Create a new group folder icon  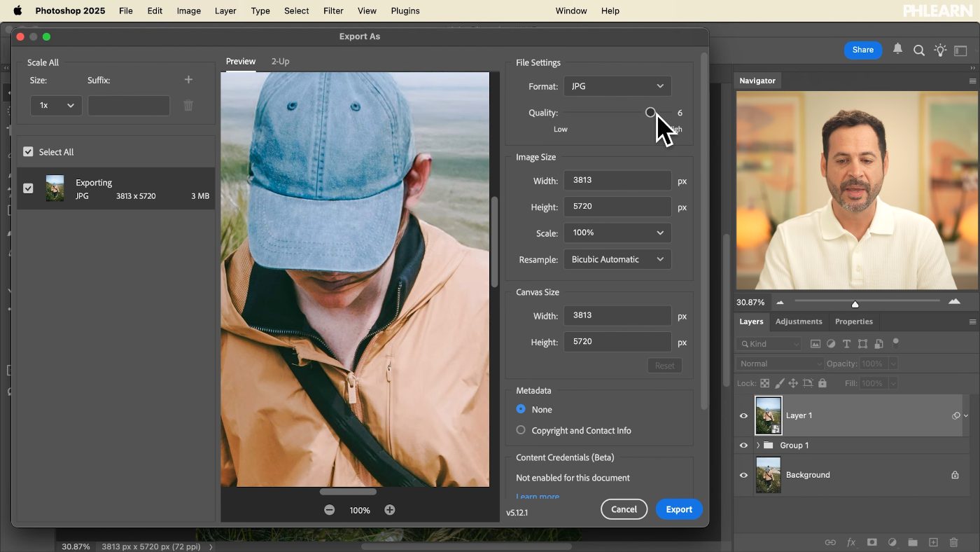tap(913, 542)
